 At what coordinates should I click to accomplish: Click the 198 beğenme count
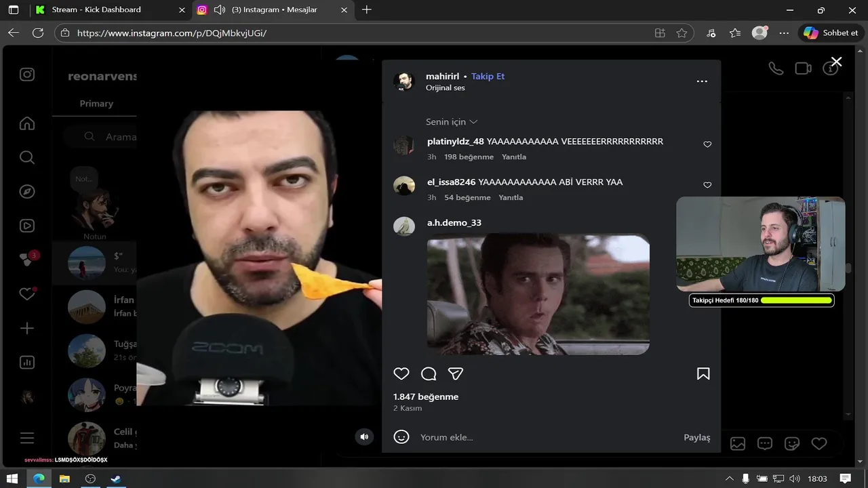pyautogui.click(x=469, y=157)
